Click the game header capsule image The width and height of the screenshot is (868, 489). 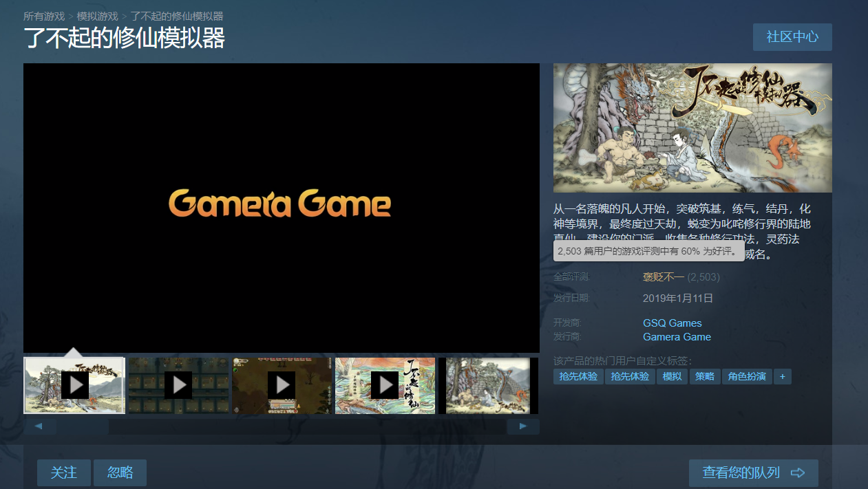pos(692,128)
